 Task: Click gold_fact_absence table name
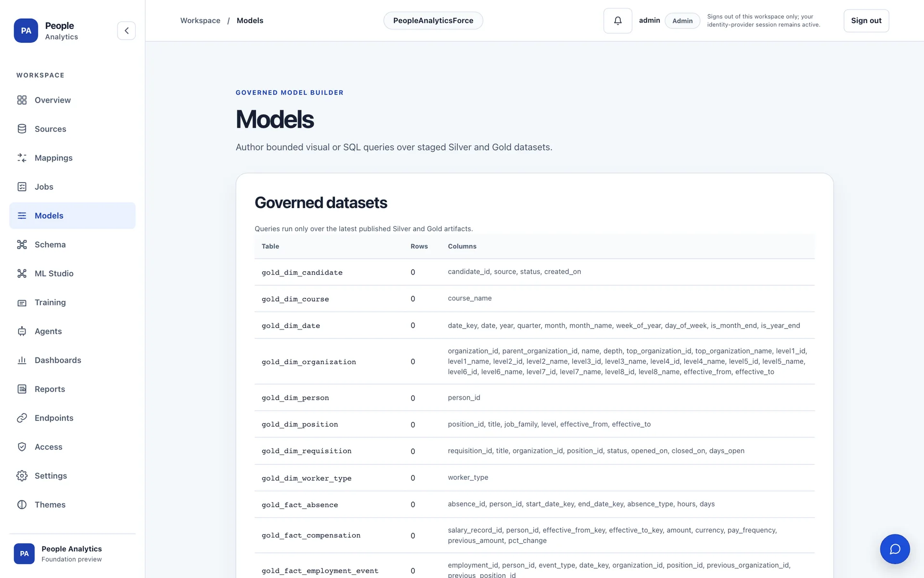pos(300,505)
